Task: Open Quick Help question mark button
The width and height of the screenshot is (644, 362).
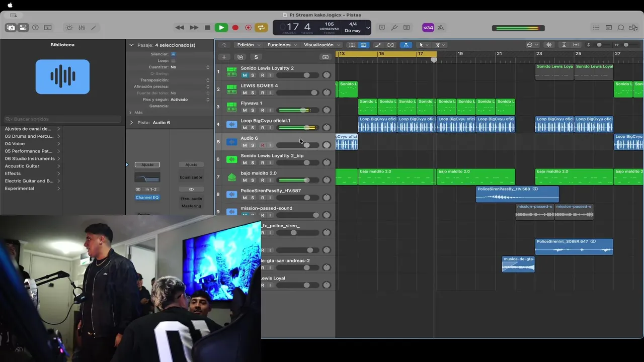Action: click(x=35, y=28)
